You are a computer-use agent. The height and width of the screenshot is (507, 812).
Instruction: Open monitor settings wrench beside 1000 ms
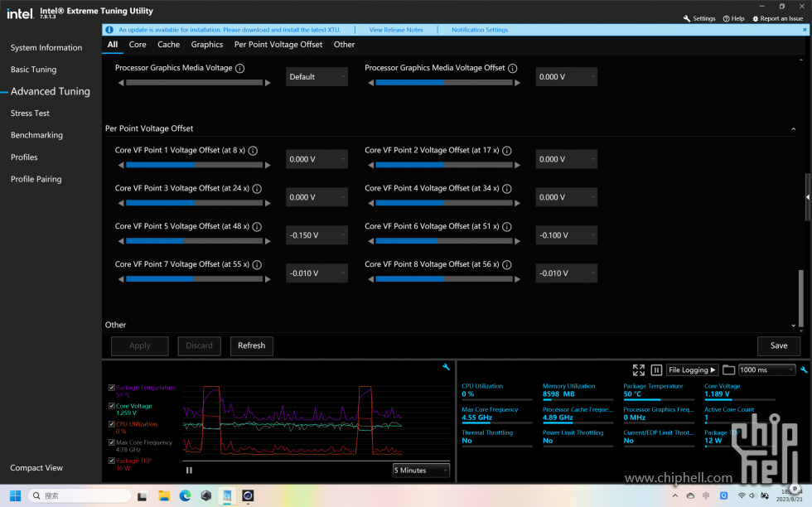coord(804,369)
